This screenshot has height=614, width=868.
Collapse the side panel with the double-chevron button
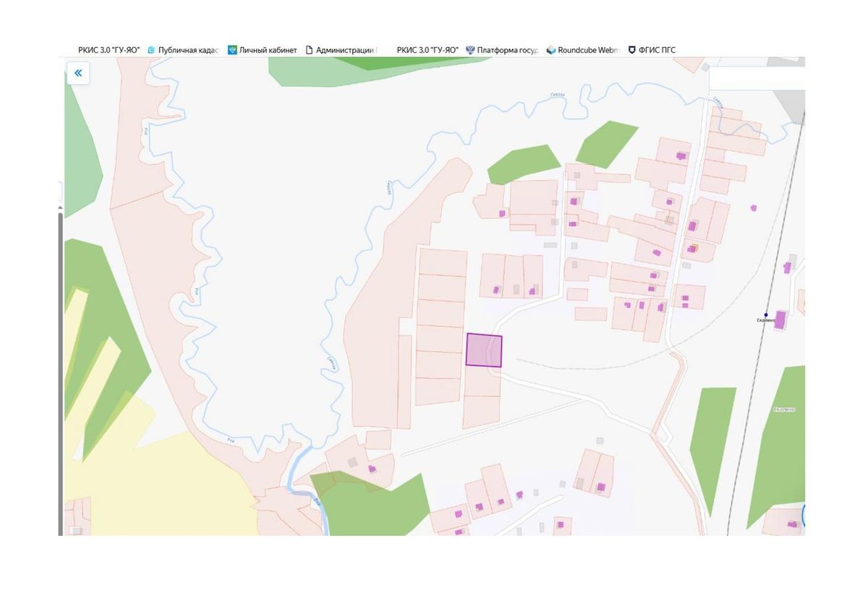point(78,73)
